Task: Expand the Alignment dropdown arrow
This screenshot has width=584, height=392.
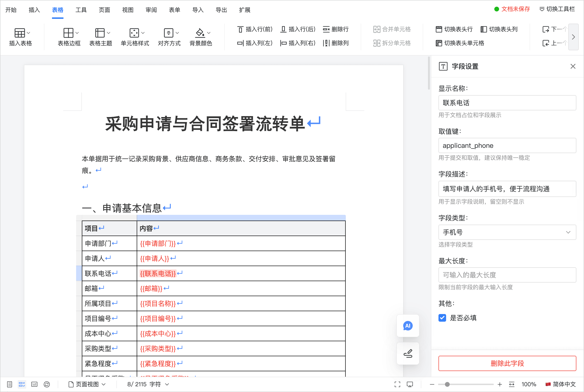Action: click(x=177, y=33)
